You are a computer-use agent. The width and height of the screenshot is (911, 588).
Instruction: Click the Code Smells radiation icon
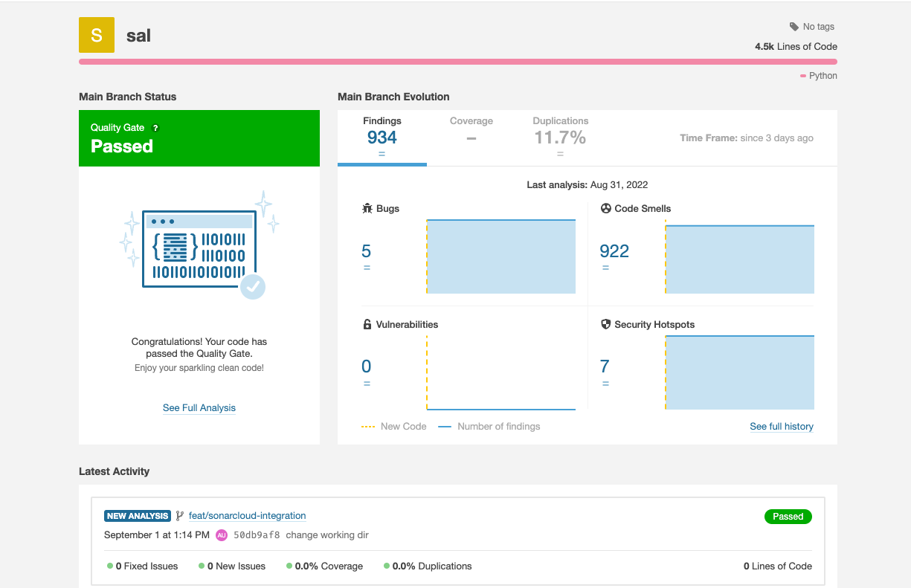pyautogui.click(x=606, y=209)
